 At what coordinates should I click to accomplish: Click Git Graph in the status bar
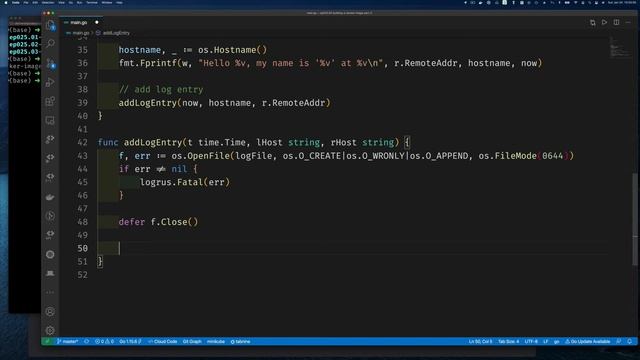click(192, 342)
